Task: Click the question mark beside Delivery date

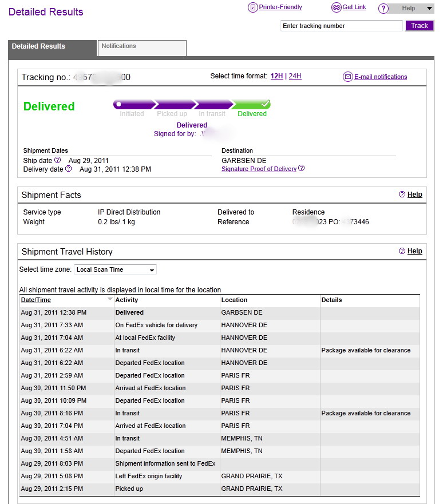Action: [69, 168]
